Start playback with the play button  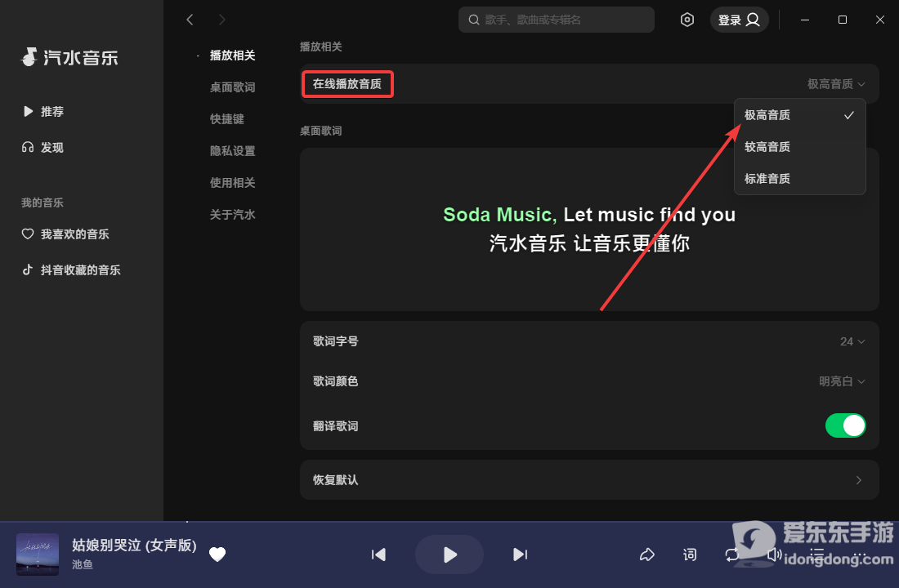(x=449, y=555)
